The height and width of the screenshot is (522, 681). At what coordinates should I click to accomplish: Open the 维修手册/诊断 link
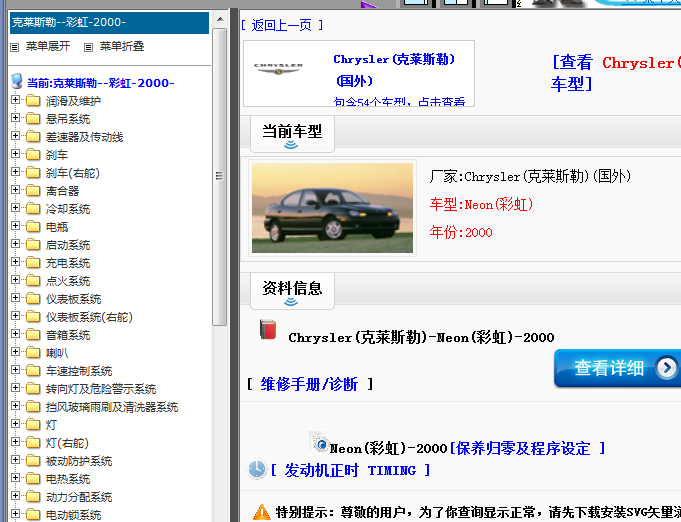(x=309, y=384)
